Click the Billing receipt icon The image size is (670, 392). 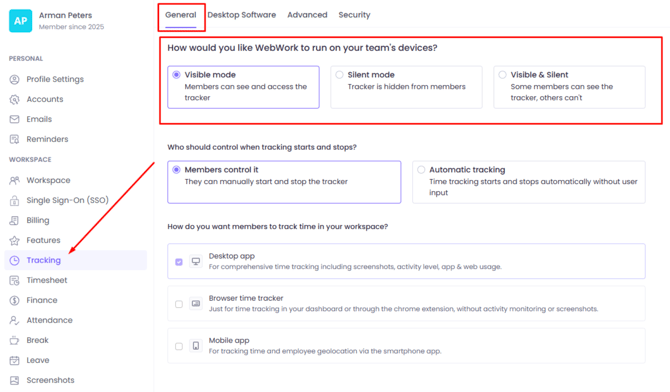click(15, 221)
